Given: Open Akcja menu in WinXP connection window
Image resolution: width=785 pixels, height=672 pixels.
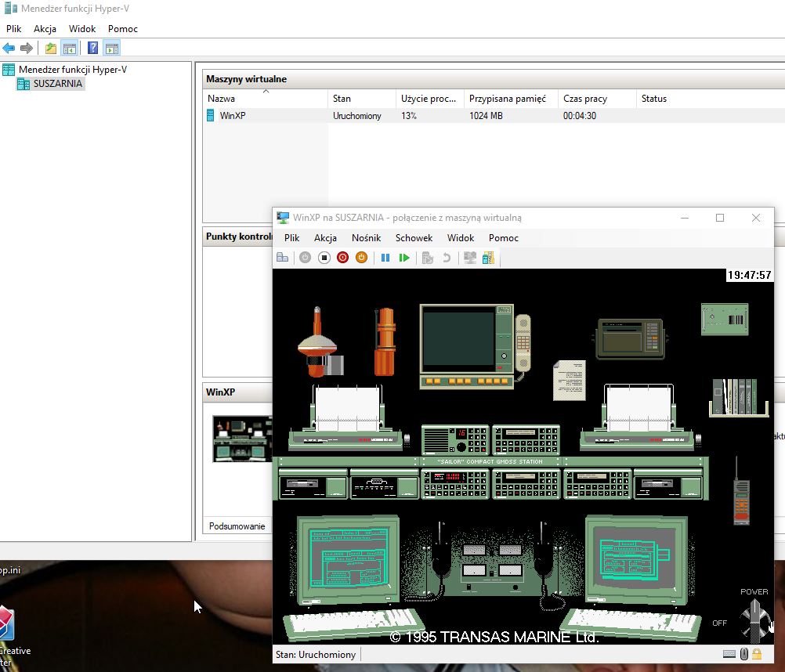Looking at the screenshot, I should tap(325, 237).
